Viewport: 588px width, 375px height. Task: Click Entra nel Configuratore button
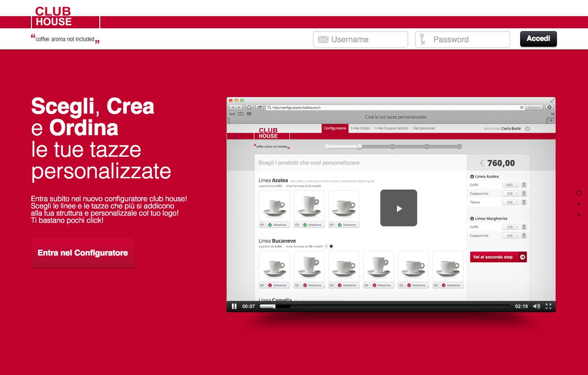[x=83, y=253]
